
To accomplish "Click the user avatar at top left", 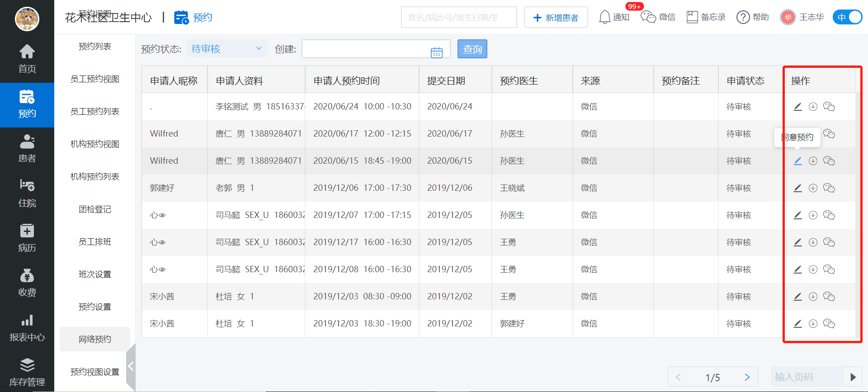I will coord(27,19).
